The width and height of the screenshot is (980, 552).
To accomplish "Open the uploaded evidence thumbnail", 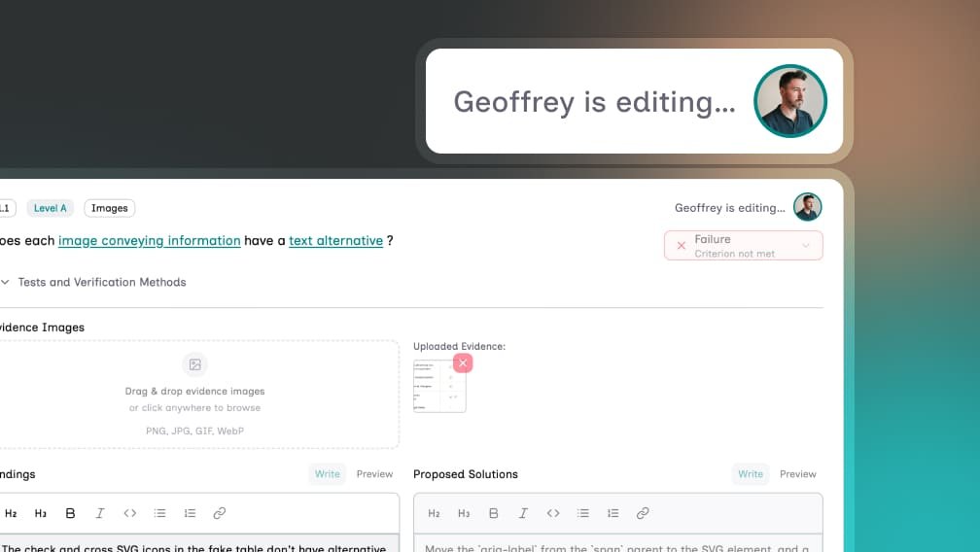I will click(x=439, y=386).
